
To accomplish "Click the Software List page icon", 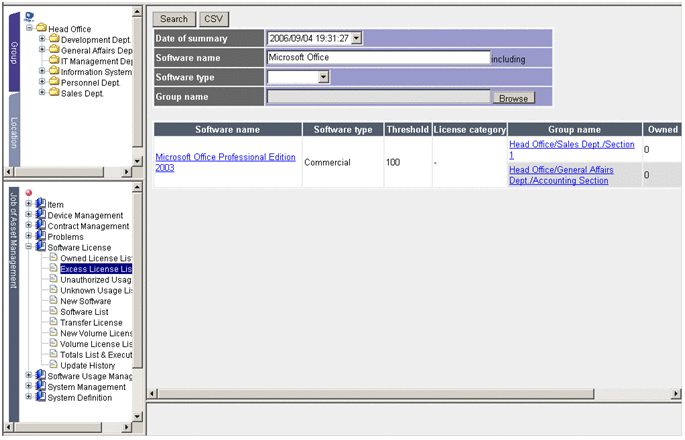I will click(53, 311).
